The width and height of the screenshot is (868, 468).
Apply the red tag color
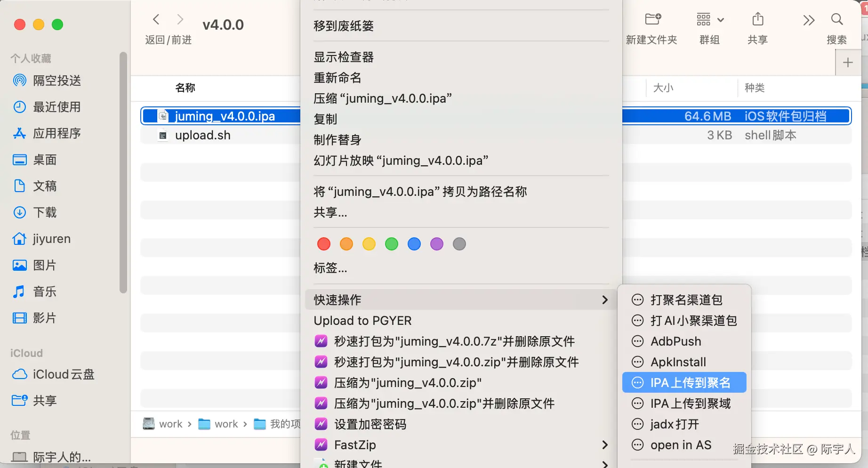324,244
